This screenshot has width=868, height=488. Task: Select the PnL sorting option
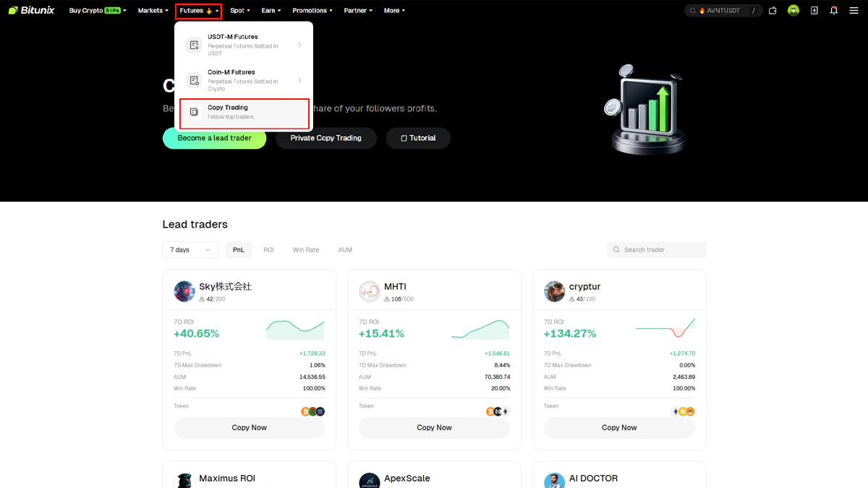(x=239, y=250)
